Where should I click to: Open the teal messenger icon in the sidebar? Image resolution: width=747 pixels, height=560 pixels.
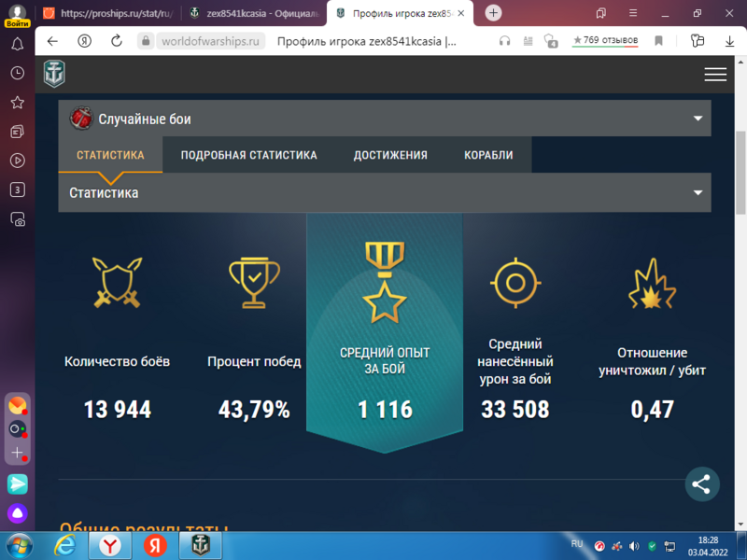coord(18,484)
